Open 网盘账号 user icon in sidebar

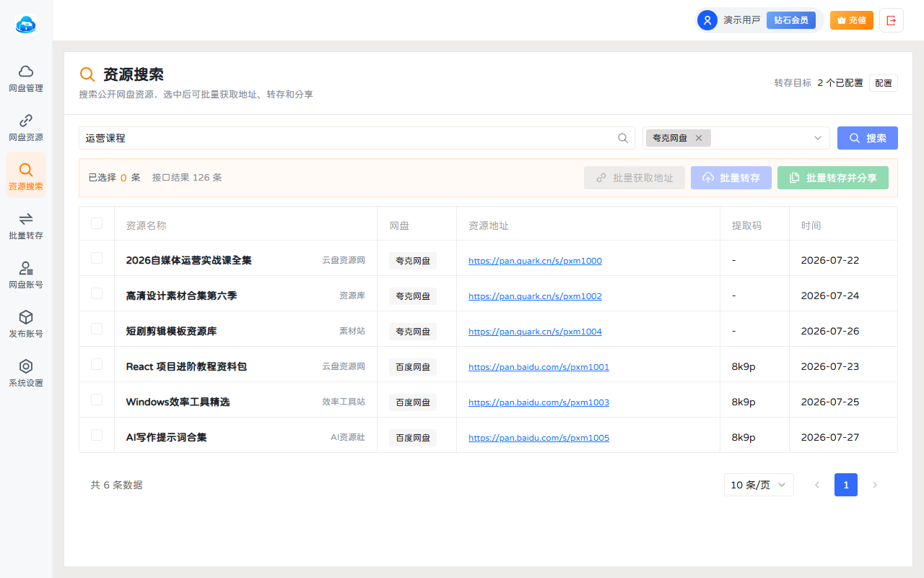(x=26, y=267)
